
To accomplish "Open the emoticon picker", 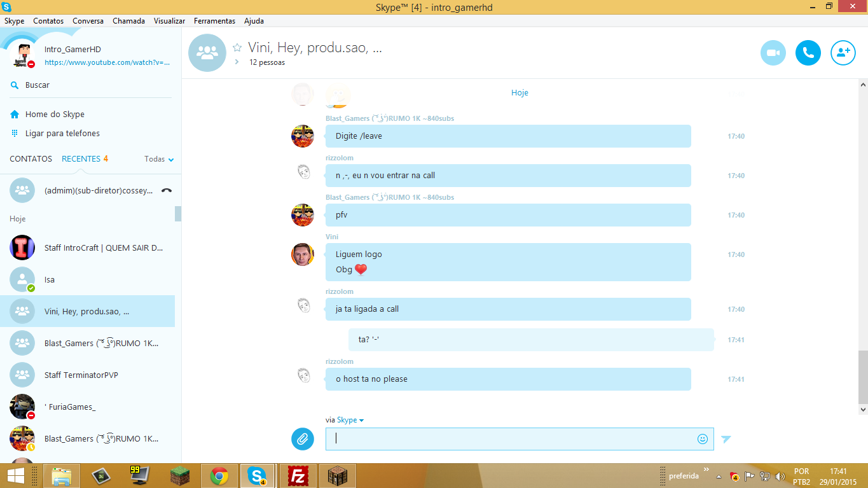I will click(703, 439).
